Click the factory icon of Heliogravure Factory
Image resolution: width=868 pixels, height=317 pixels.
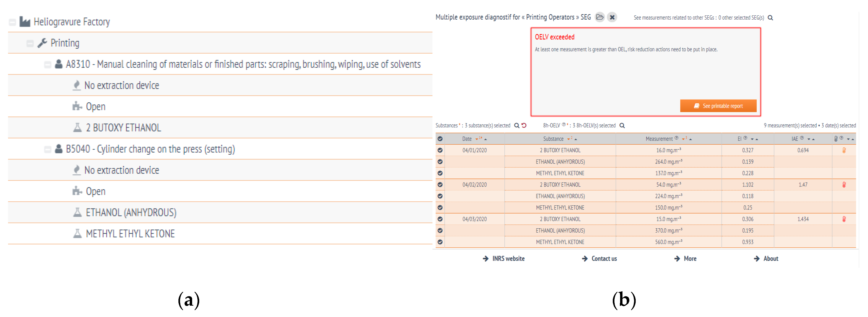pyautogui.click(x=25, y=22)
